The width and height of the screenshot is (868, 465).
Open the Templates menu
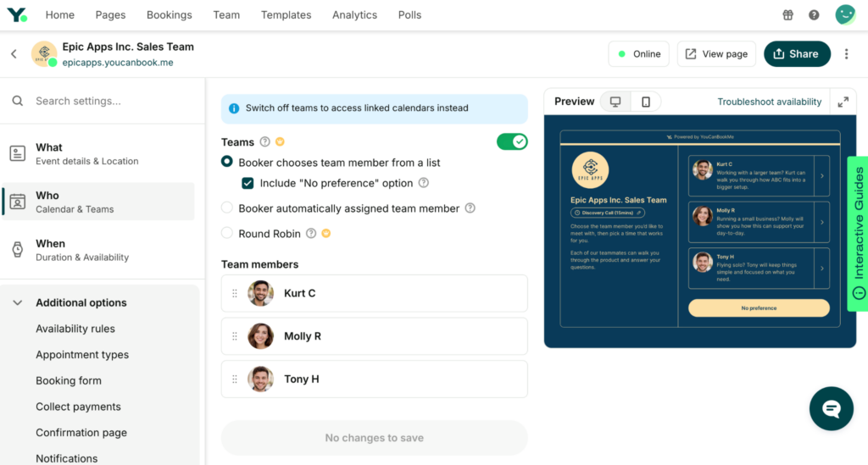tap(287, 15)
